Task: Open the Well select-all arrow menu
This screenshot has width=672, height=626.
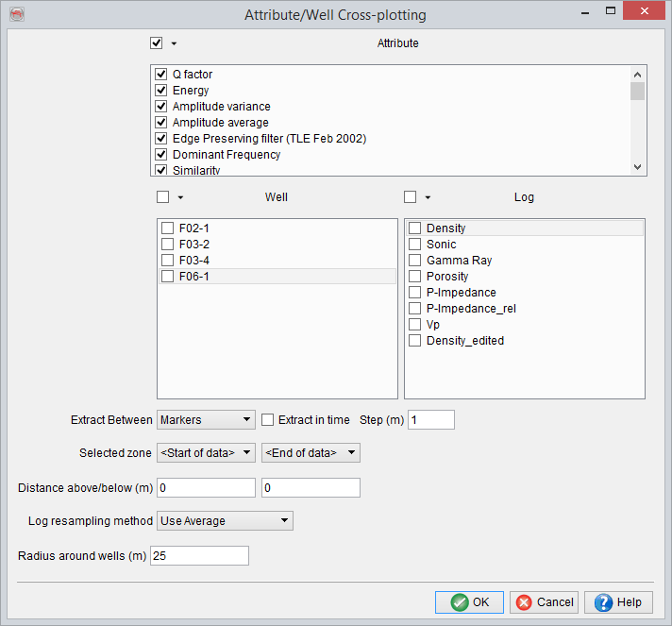Action: pos(180,197)
